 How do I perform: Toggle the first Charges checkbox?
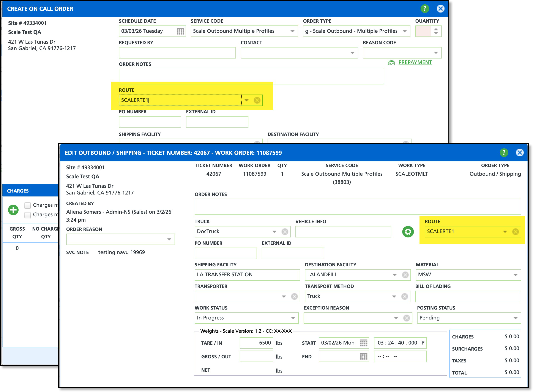(28, 205)
